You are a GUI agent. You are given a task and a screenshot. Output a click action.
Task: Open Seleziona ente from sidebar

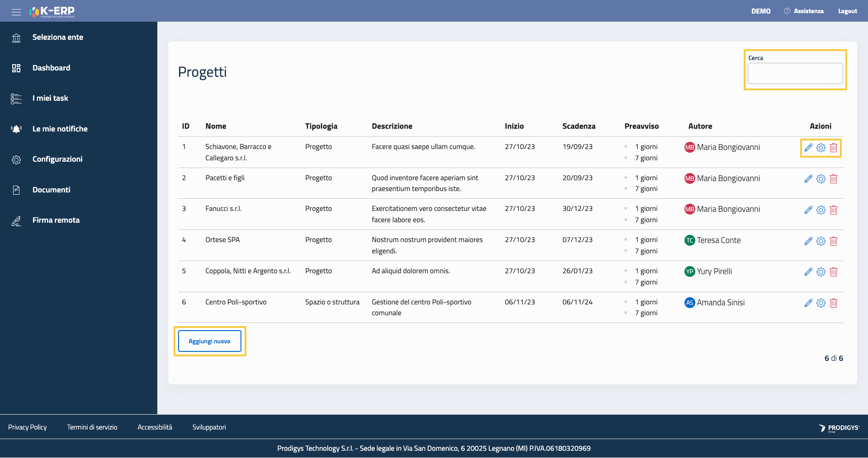[x=57, y=37]
